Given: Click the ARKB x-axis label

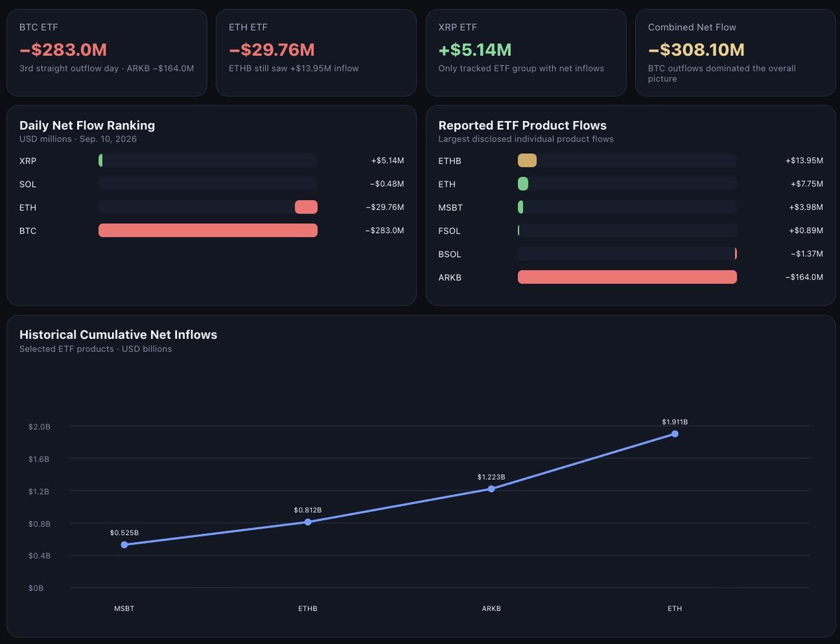Looking at the screenshot, I should pos(491,608).
